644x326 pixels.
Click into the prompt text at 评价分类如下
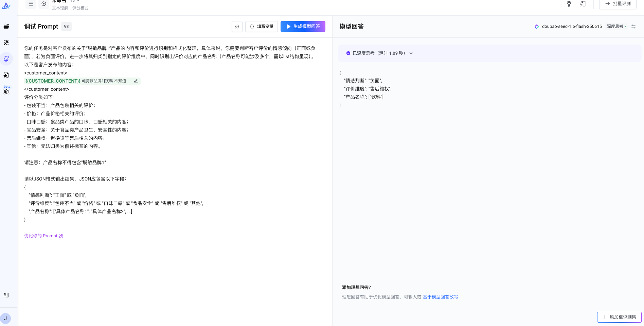[x=39, y=97]
